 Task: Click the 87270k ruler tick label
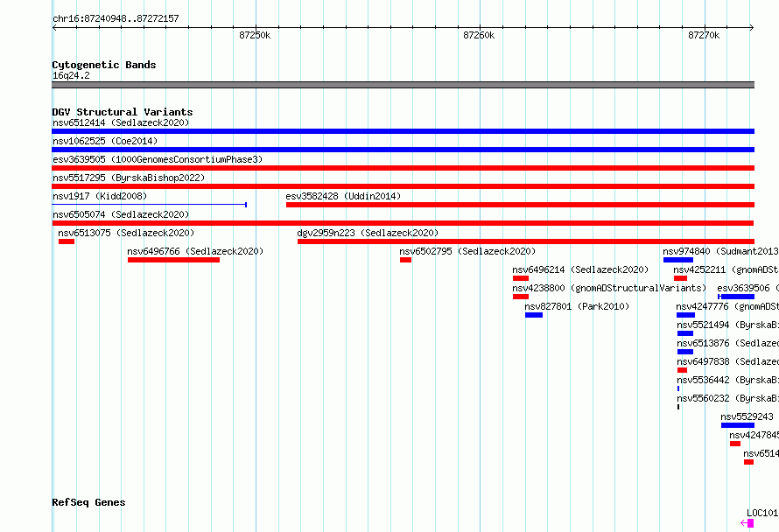click(704, 35)
